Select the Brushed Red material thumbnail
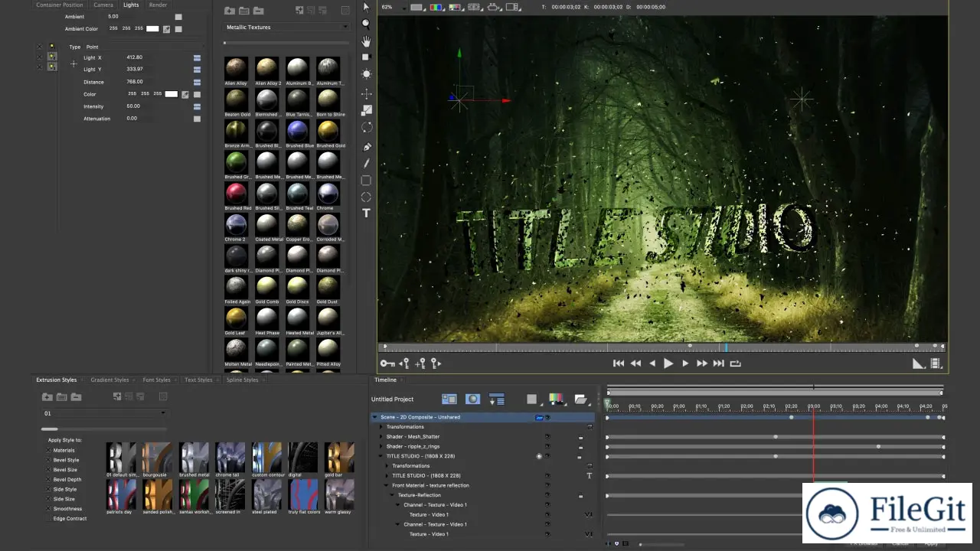Image resolution: width=980 pixels, height=551 pixels. pos(237,193)
